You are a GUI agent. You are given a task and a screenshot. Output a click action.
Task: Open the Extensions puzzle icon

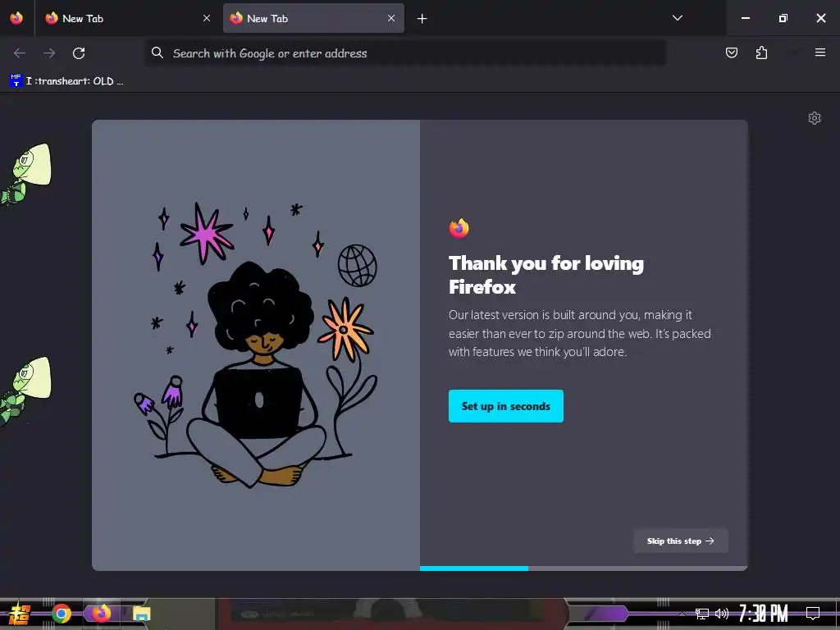[x=761, y=52]
